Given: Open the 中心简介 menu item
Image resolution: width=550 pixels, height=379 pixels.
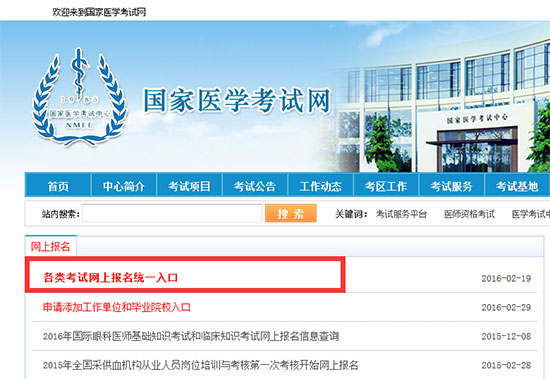Looking at the screenshot, I should [124, 186].
